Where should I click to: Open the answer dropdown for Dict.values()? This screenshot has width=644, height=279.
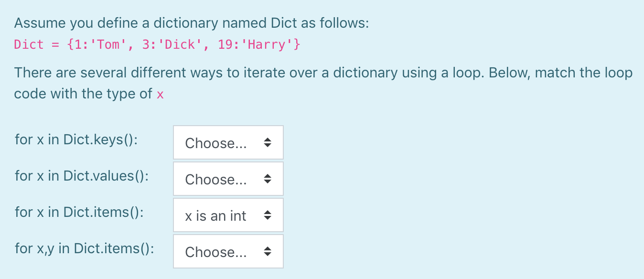(x=228, y=179)
